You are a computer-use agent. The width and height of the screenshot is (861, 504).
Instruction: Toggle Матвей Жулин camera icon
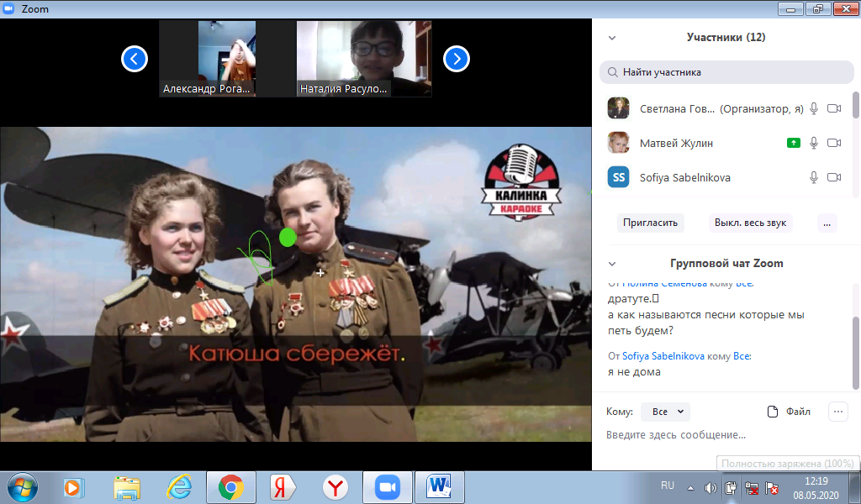tap(834, 143)
